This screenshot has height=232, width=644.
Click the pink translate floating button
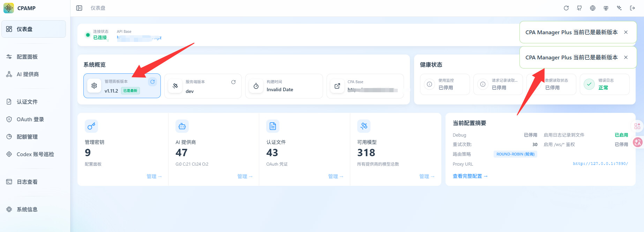[638, 142]
